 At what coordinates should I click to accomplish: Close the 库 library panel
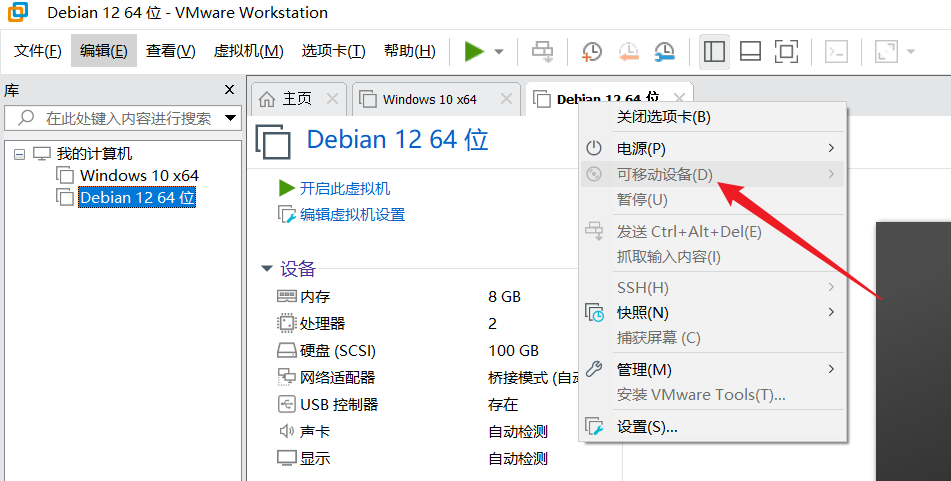tap(229, 90)
